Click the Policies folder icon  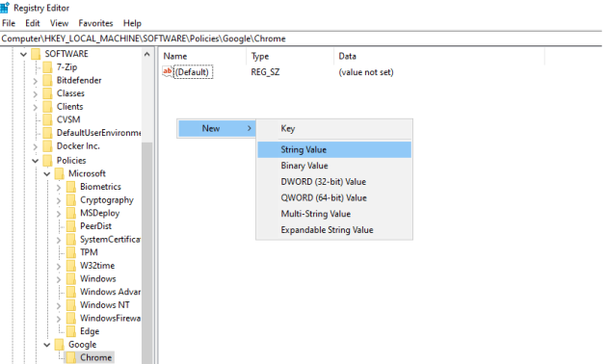pyautogui.click(x=47, y=161)
